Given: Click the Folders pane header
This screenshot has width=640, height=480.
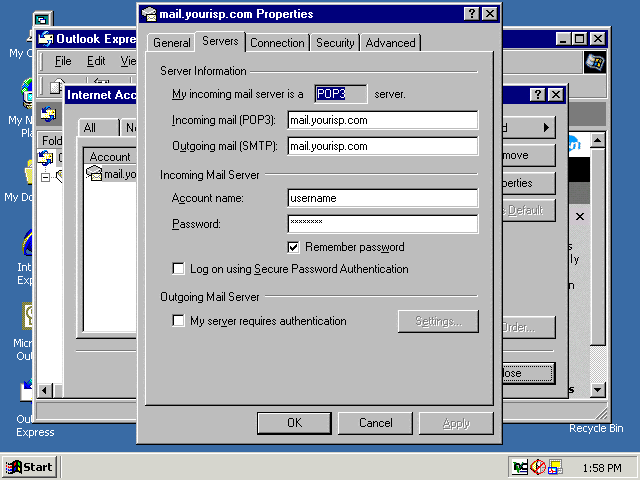Looking at the screenshot, I should [x=51, y=140].
